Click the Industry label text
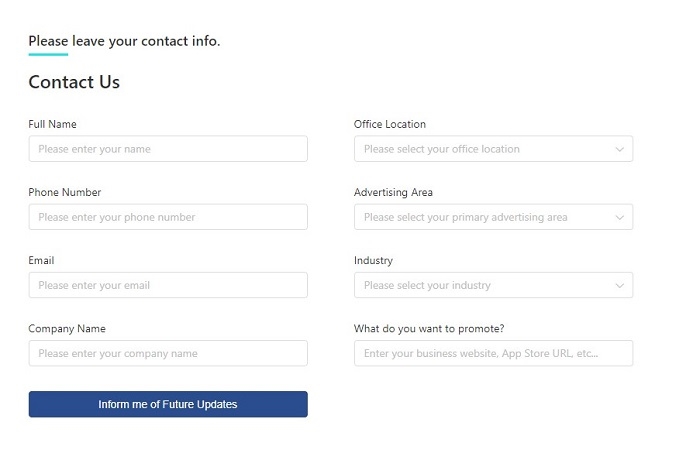The width and height of the screenshot is (700, 467). tap(373, 260)
